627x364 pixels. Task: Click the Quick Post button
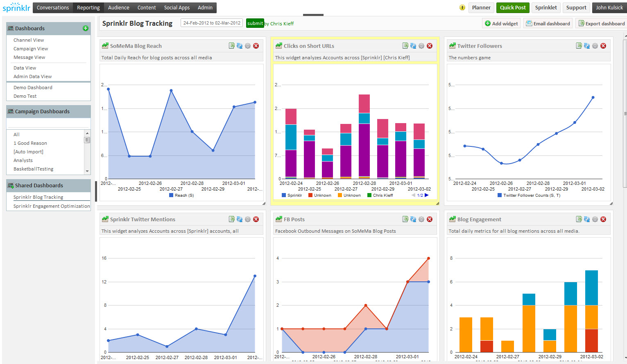coord(513,7)
